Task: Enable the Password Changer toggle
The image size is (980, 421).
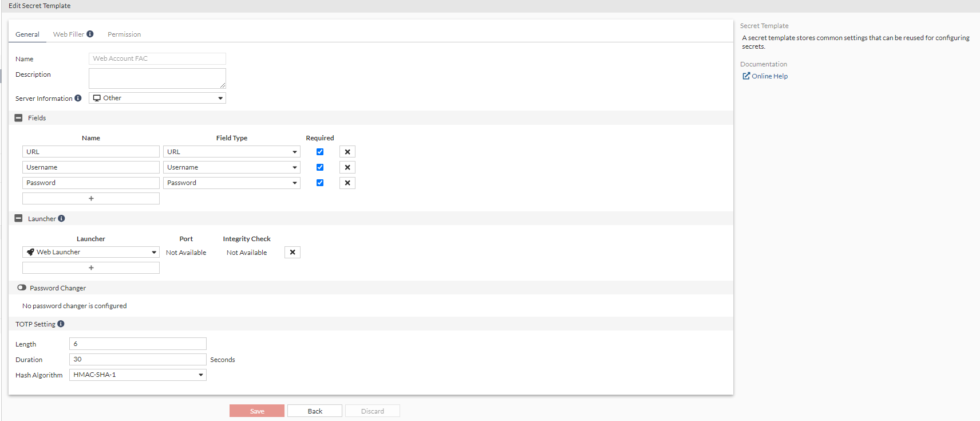Action: 22,288
